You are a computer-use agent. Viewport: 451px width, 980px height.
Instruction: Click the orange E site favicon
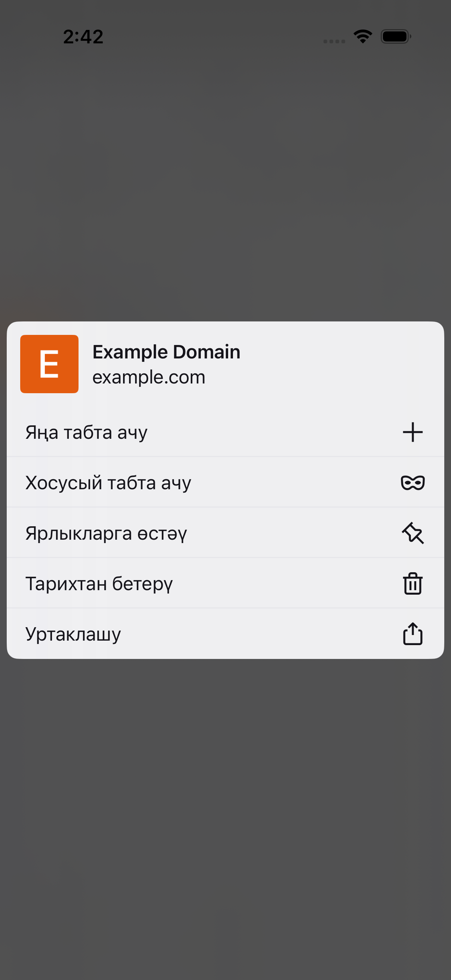[x=49, y=364]
